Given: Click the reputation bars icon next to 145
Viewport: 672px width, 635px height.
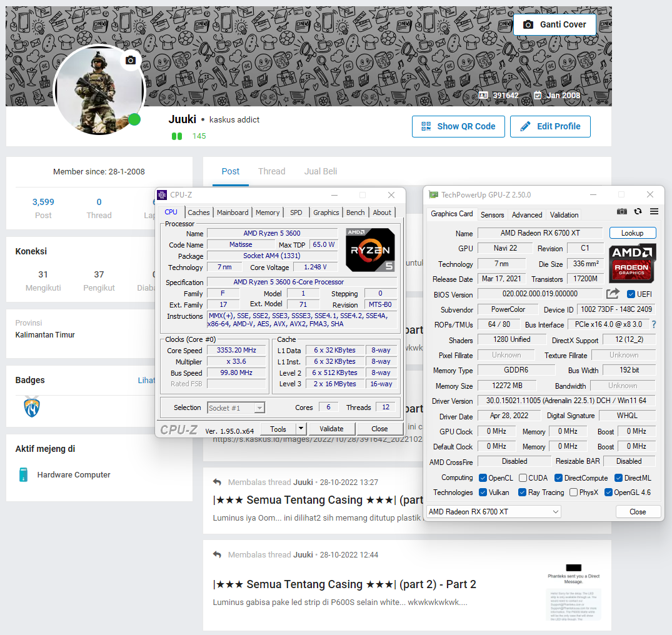Looking at the screenshot, I should point(176,136).
